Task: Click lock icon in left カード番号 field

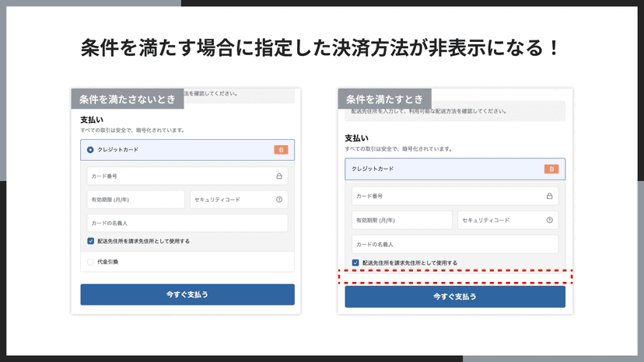Action: coord(279,176)
